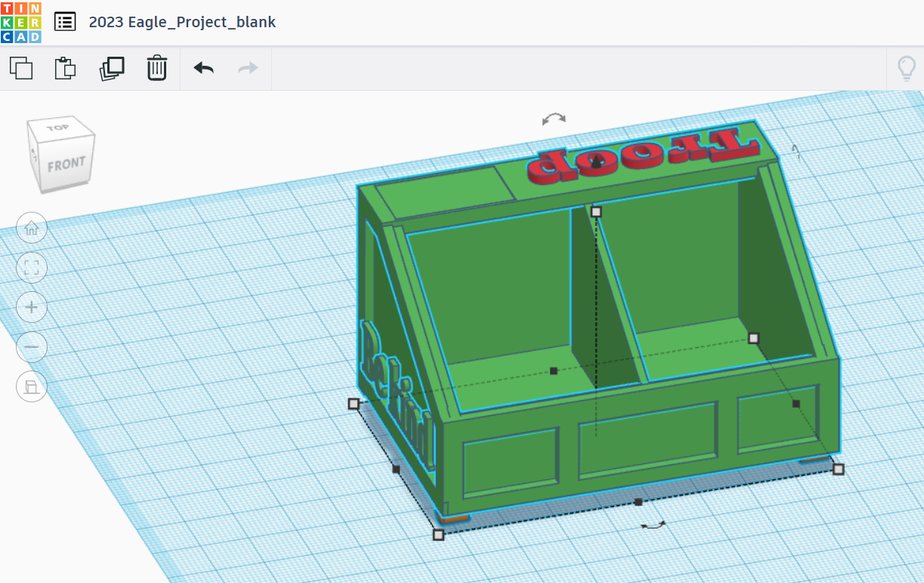Click the top rotation arrow handle
This screenshot has width=924, height=583.
pyautogui.click(x=554, y=119)
